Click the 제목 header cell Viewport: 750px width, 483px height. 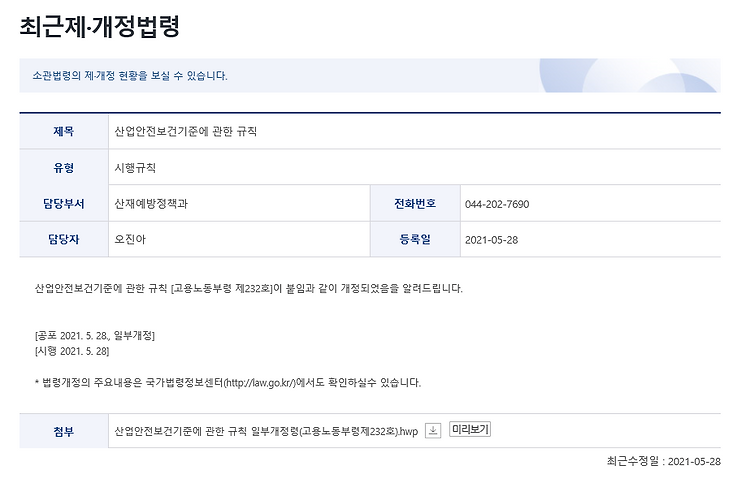click(64, 132)
